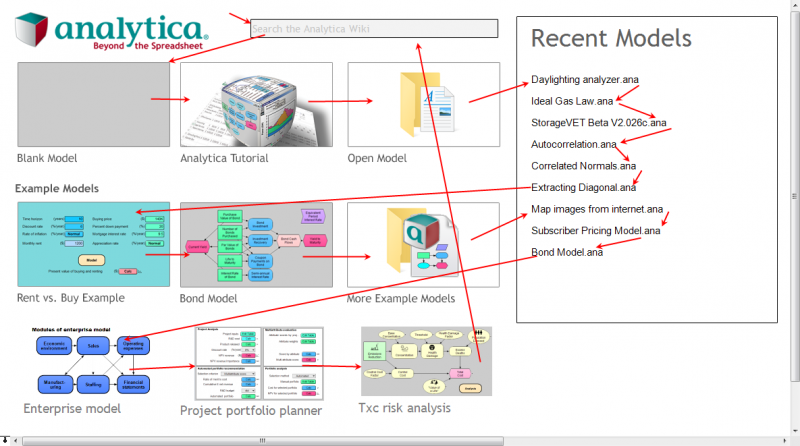The width and height of the screenshot is (800, 446).
Task: Open Subscriber Pricing Model.ana
Action: [595, 231]
